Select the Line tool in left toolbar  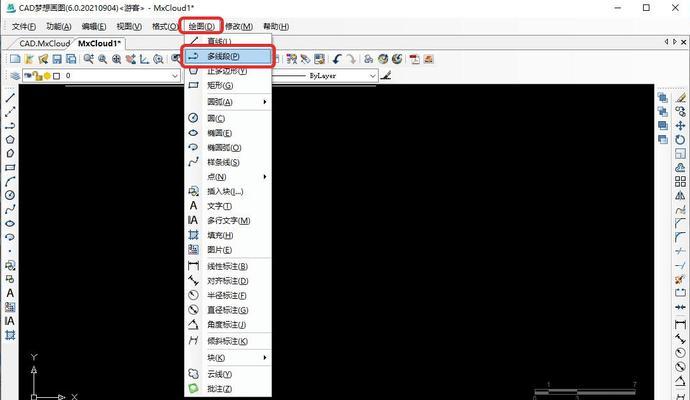[10, 98]
